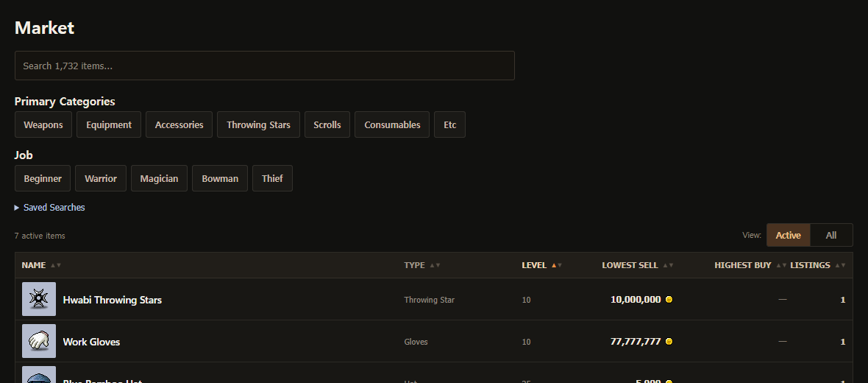The width and height of the screenshot is (868, 383).
Task: Click the coin icon next to 77,777,777
Action: (669, 342)
